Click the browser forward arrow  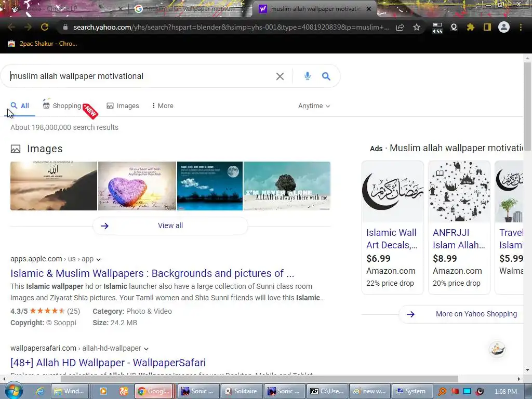coord(28,27)
